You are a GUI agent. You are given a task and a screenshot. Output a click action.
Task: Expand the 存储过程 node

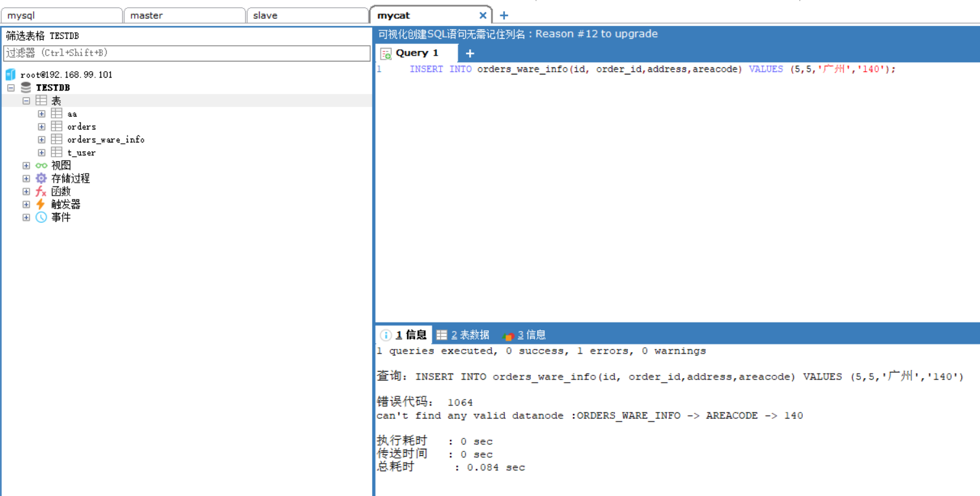pyautogui.click(x=27, y=178)
